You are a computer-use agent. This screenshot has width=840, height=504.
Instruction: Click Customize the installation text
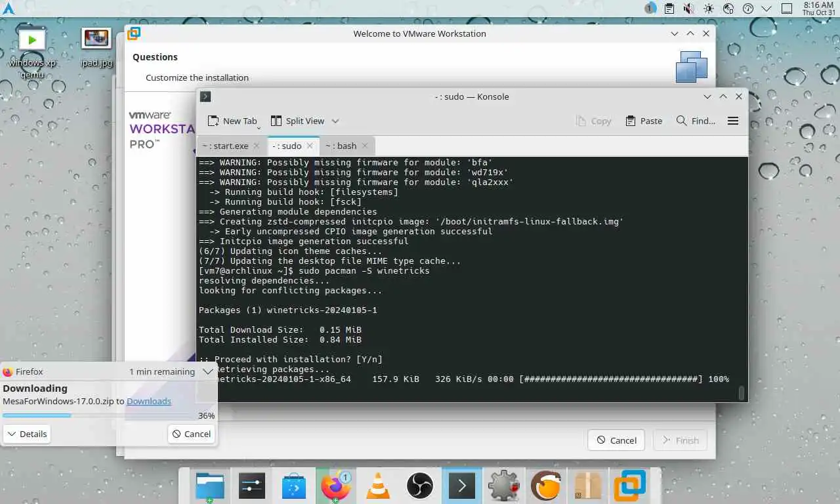[197, 77]
